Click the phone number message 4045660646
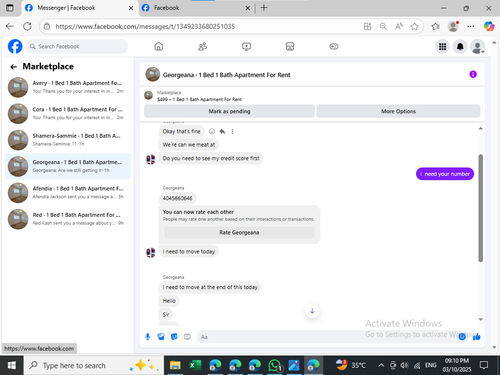The image size is (500, 375). pyautogui.click(x=177, y=198)
